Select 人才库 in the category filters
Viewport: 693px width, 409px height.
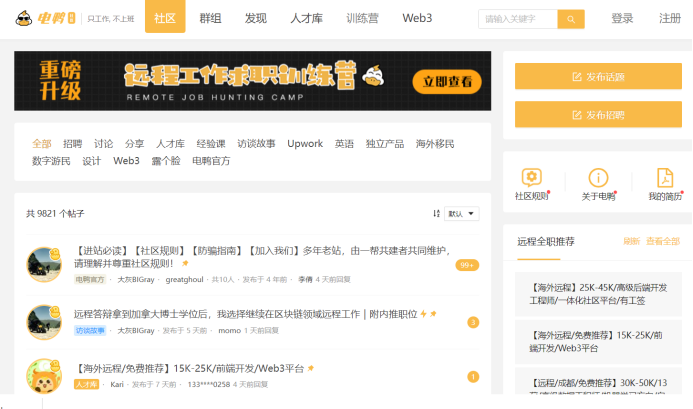click(170, 144)
